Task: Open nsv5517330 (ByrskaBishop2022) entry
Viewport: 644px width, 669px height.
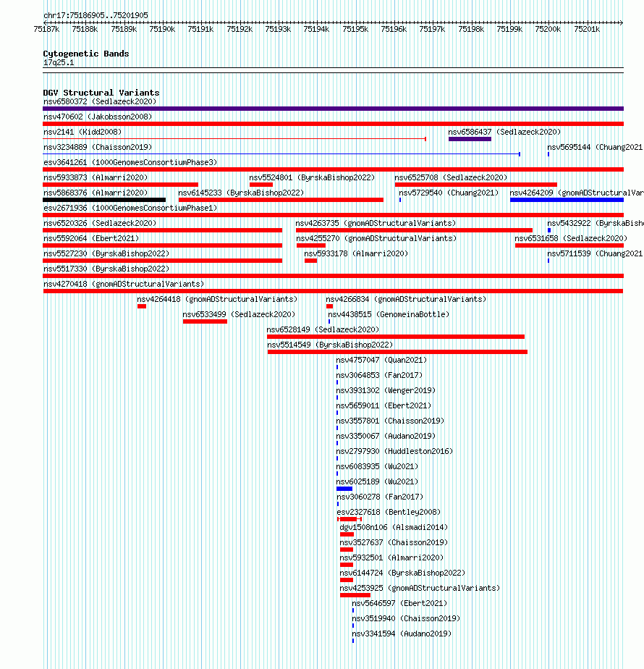Action: tap(106, 269)
